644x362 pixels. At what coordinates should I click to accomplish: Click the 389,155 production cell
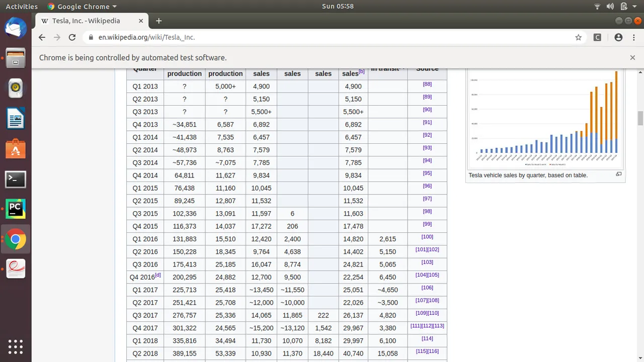coord(185,353)
